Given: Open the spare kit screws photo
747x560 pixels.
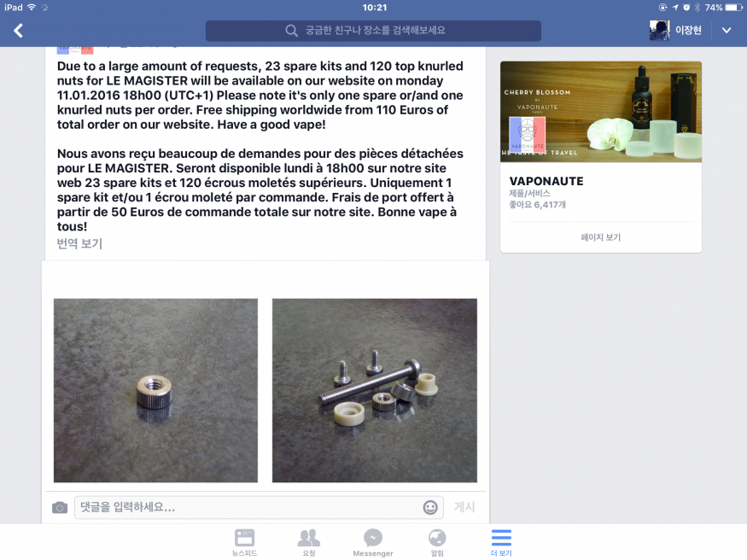Looking at the screenshot, I should tap(375, 390).
